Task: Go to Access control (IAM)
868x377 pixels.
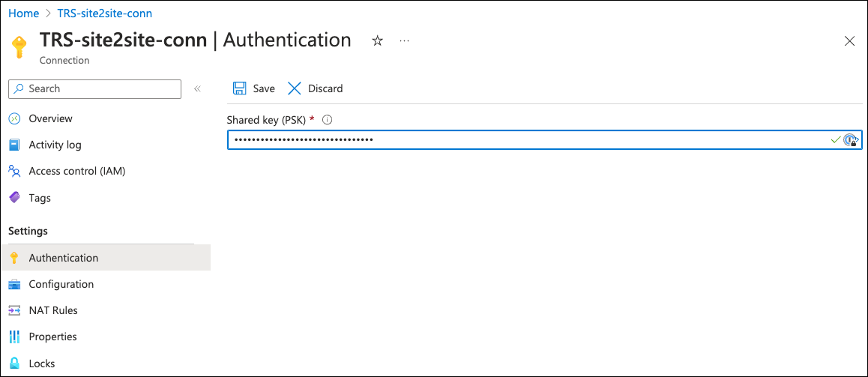Action: pos(76,171)
